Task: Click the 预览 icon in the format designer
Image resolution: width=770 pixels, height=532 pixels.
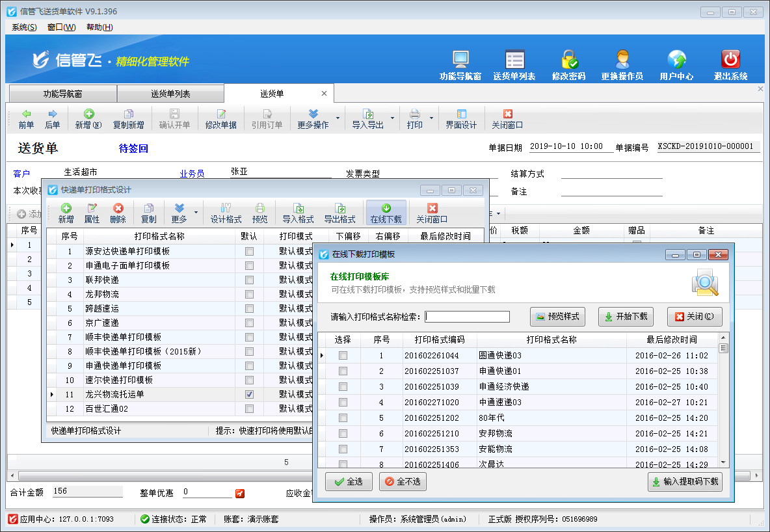Action: point(259,213)
